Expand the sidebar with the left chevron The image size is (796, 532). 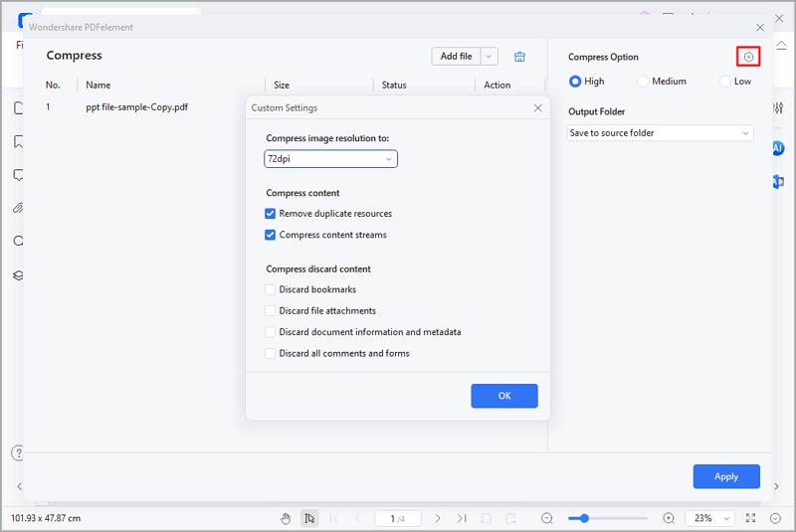coord(19,486)
